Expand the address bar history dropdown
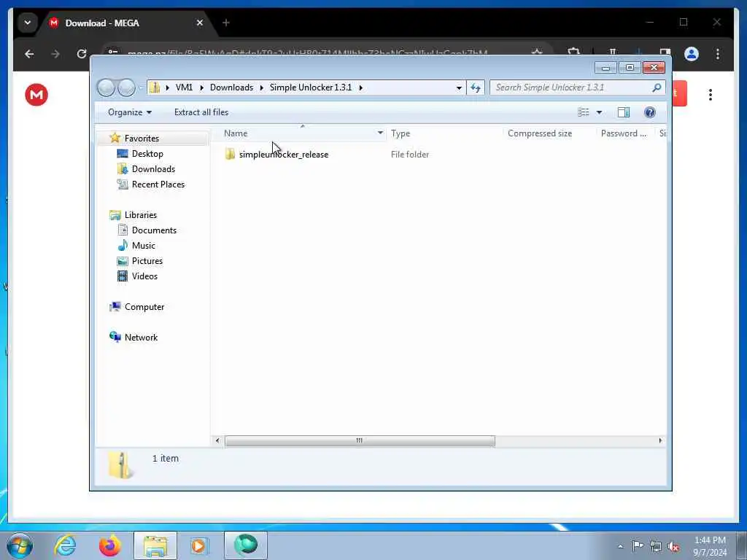The height and width of the screenshot is (560, 747). (459, 87)
